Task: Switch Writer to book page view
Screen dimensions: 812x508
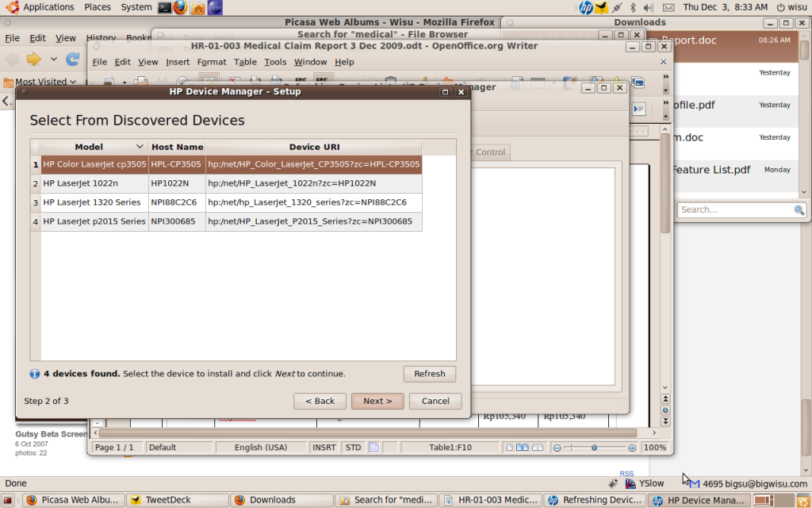Action: [538, 448]
